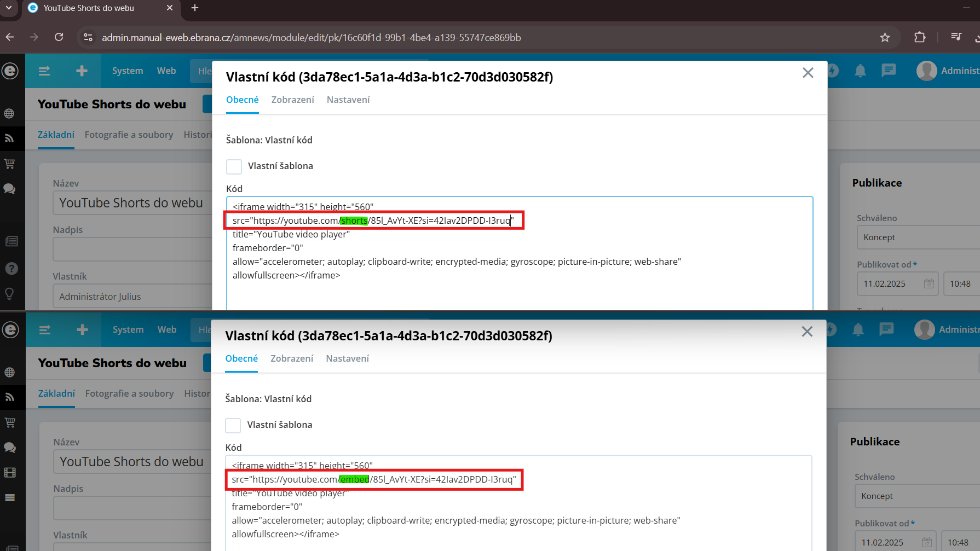
Task: View site information icon in address bar
Action: pos(88,37)
